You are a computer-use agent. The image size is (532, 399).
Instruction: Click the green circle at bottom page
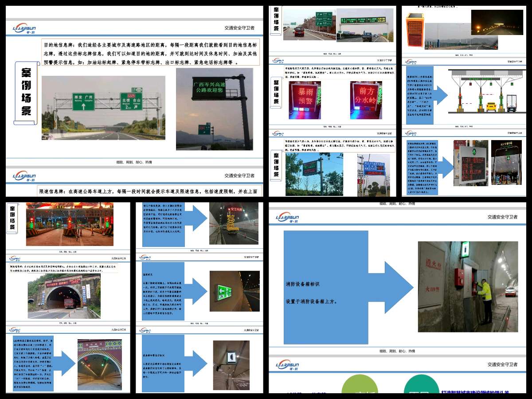(x=360, y=387)
